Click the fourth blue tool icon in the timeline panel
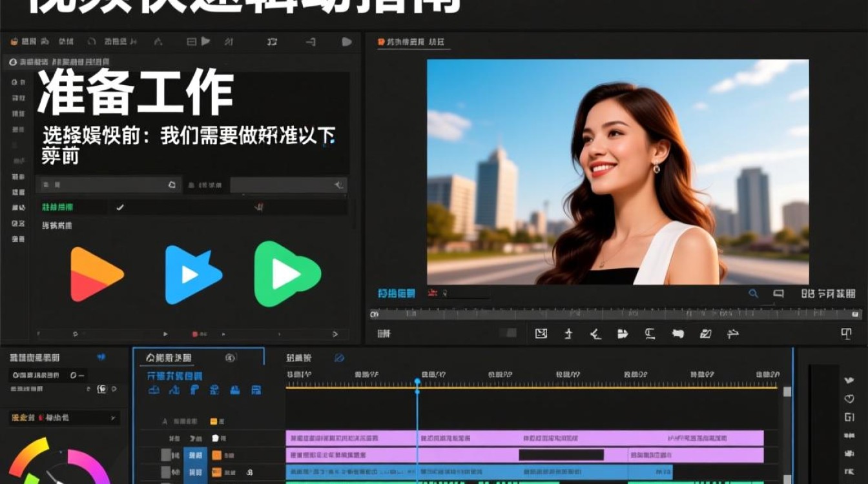Screen dimensions: 868x484 pos(214,390)
